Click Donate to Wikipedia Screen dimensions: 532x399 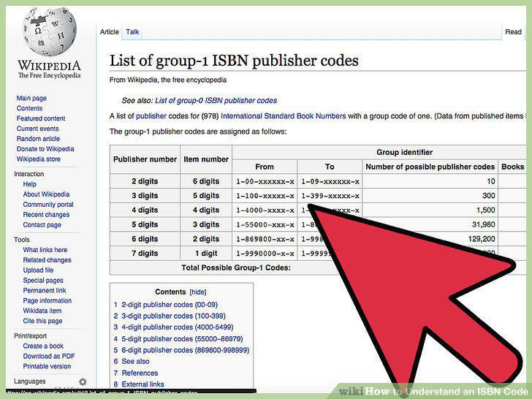pyautogui.click(x=45, y=149)
